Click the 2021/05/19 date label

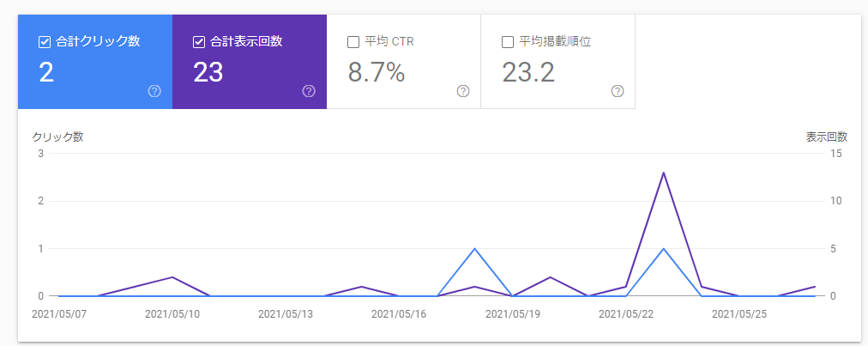tap(513, 314)
